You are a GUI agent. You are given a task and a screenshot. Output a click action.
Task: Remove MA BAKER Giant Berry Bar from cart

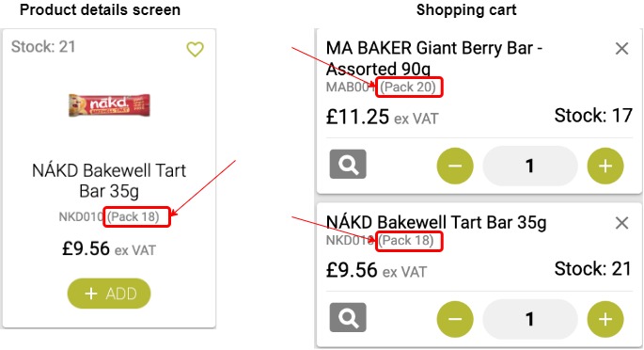pyautogui.click(x=621, y=49)
